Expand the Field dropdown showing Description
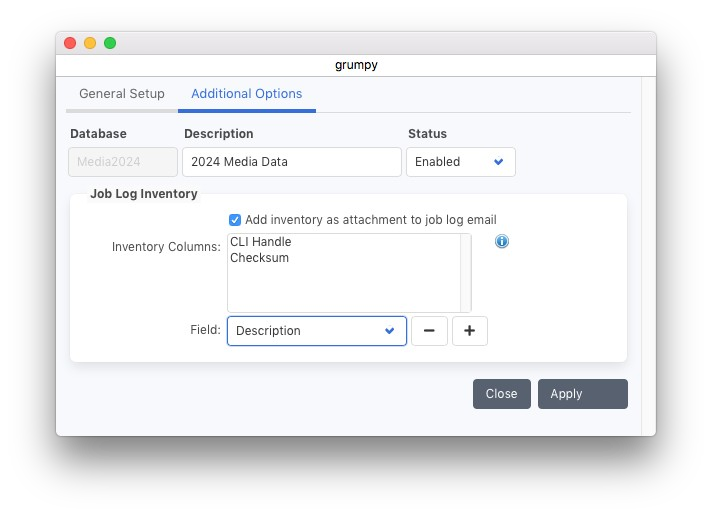This screenshot has height=516, width=712. pos(316,331)
